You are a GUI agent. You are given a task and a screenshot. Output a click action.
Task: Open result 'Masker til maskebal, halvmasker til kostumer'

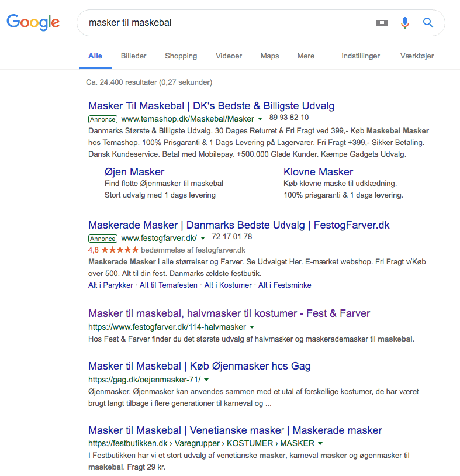click(x=229, y=313)
